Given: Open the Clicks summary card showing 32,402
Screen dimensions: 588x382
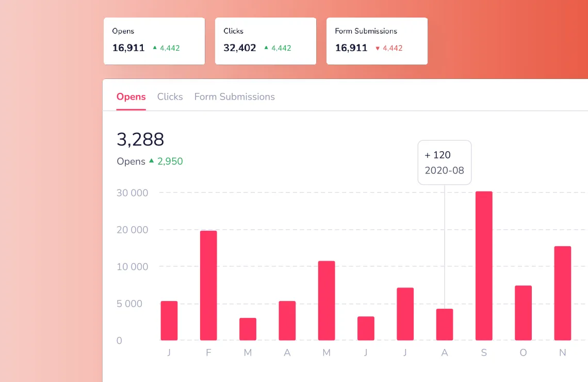Looking at the screenshot, I should 266,41.
